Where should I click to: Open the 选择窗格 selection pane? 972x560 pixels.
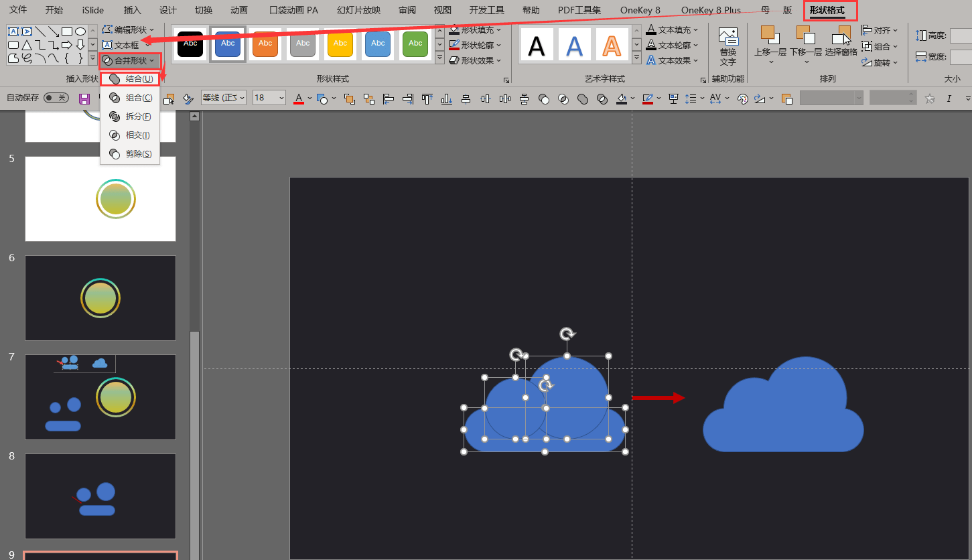click(841, 42)
